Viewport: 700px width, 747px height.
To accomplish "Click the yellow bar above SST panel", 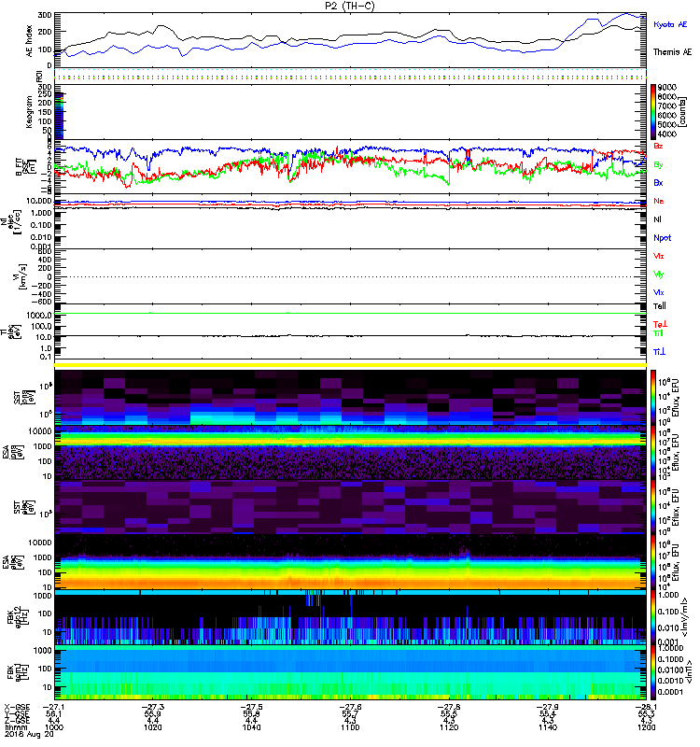I will tap(350, 365).
